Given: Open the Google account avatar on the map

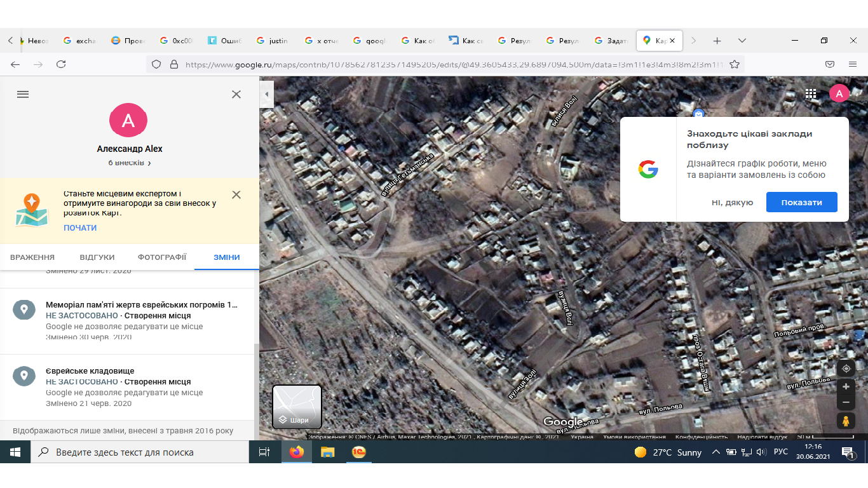Looking at the screenshot, I should [x=839, y=93].
